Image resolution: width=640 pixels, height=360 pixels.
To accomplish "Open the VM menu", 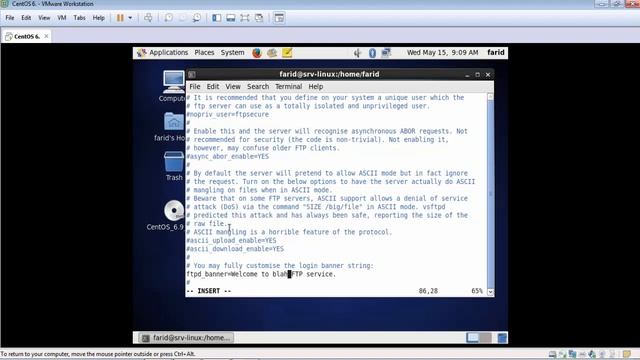I will tap(62, 18).
